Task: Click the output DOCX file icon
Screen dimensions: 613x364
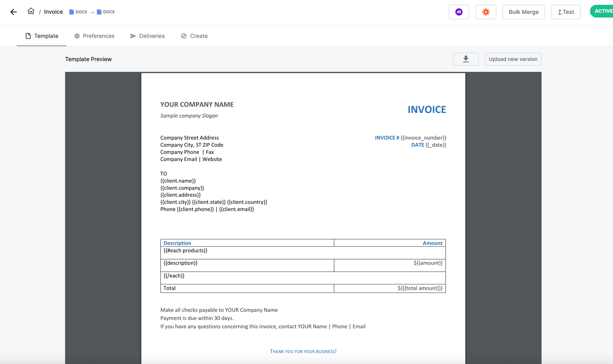Action: coord(99,11)
